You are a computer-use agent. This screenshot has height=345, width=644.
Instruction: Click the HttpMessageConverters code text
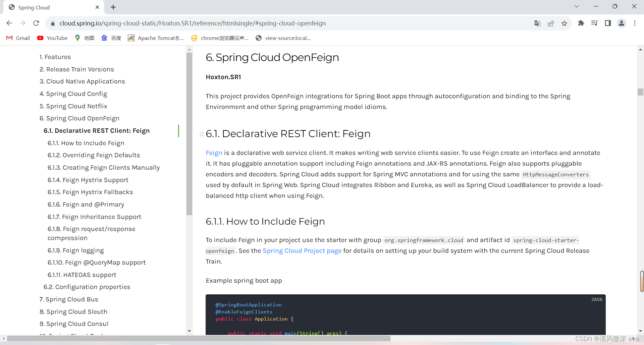[x=556, y=175]
